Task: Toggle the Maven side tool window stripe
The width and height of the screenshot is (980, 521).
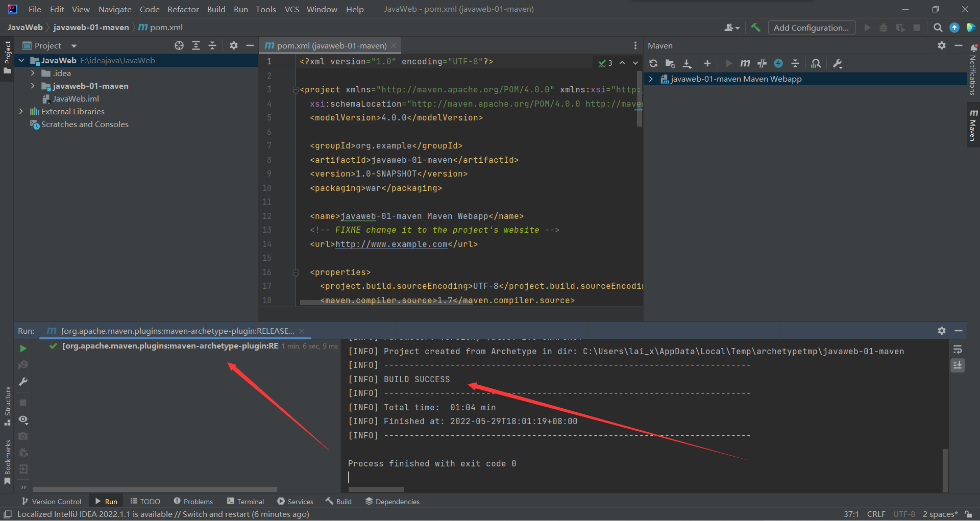Action: coord(973,126)
